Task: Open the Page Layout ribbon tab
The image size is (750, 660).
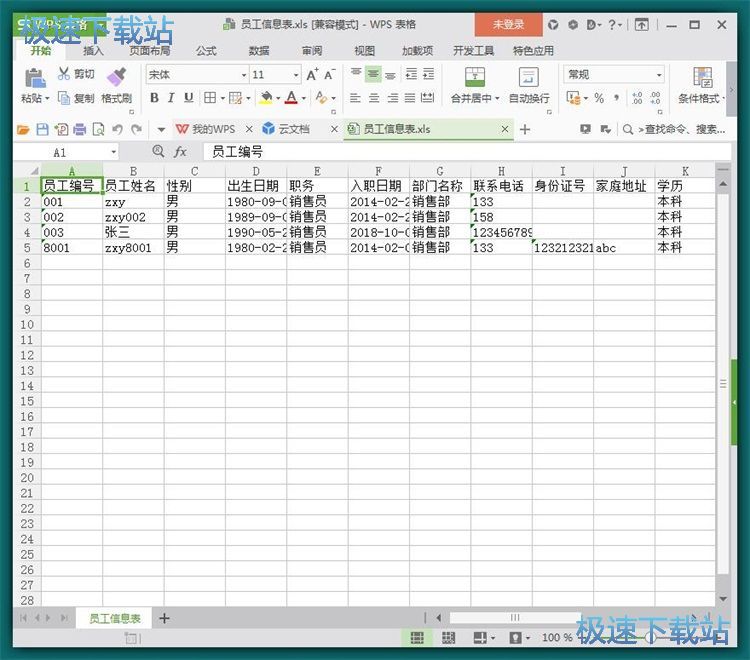Action: (150, 51)
